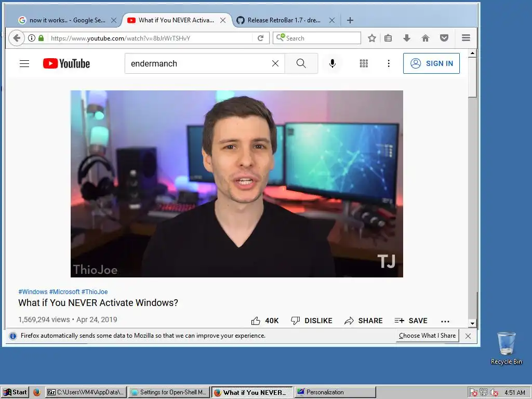Image resolution: width=532 pixels, height=399 pixels.
Task: Open the Firefox hamburger menu
Action: tap(466, 37)
